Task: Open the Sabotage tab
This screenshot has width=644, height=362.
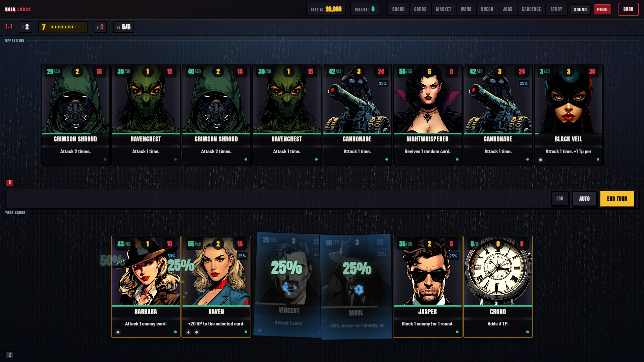Action: pyautogui.click(x=531, y=9)
